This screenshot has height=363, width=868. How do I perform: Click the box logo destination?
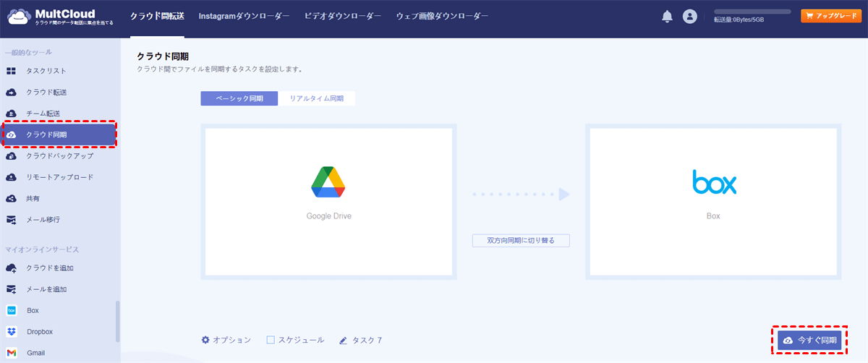click(713, 182)
